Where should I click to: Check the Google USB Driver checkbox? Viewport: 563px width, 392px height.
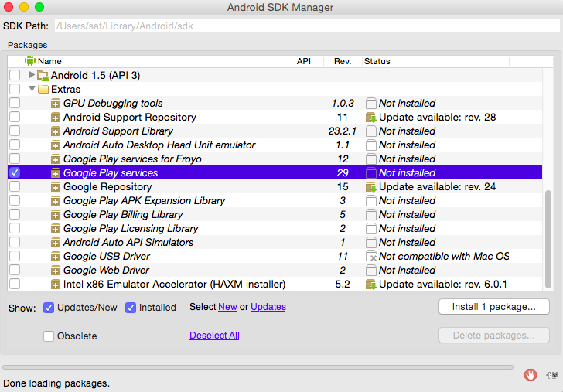(x=15, y=256)
